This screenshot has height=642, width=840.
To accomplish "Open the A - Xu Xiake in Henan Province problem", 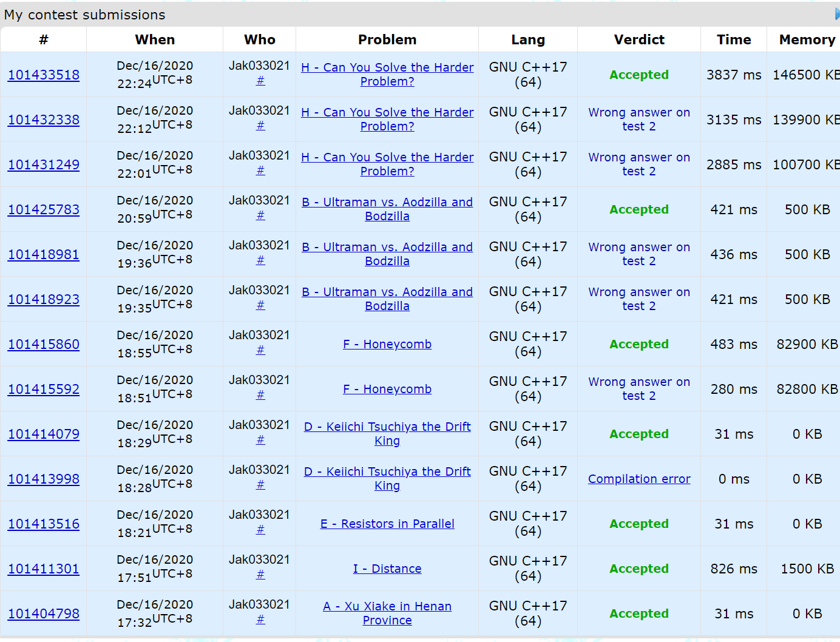I will pyautogui.click(x=387, y=606).
